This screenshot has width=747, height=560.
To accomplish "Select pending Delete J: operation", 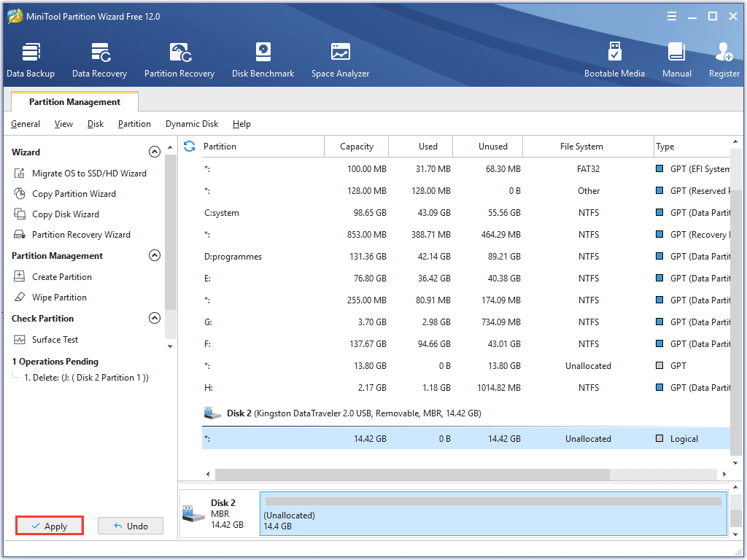I will [x=86, y=378].
